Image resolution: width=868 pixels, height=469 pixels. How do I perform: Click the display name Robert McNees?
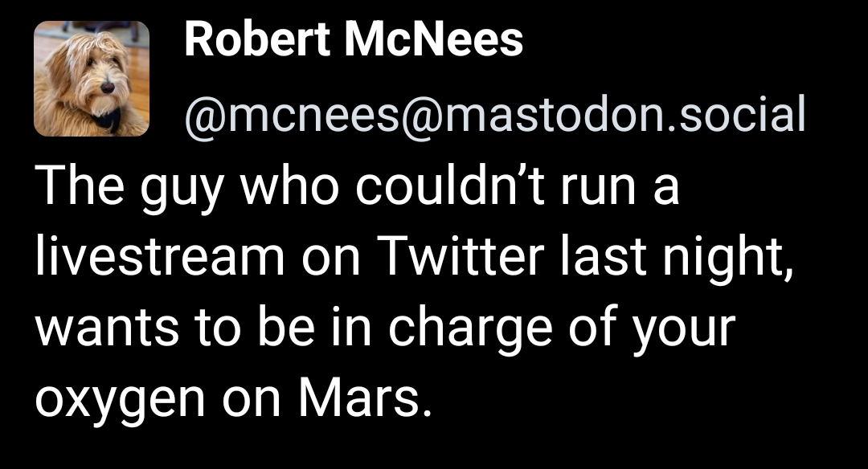[354, 40]
